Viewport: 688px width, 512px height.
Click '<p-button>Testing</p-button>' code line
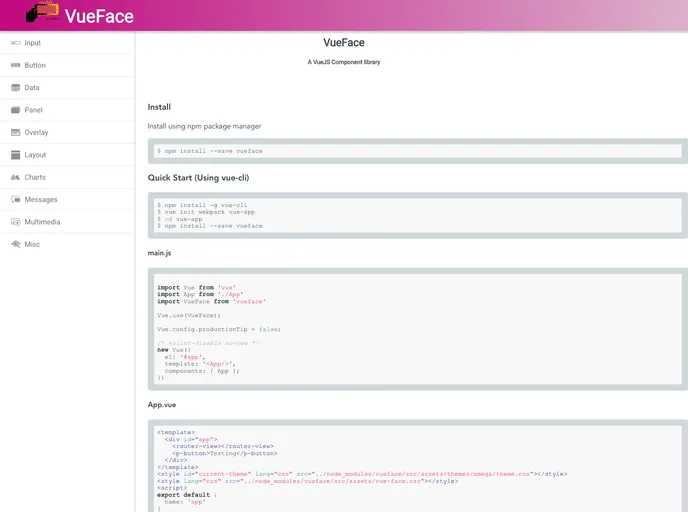225,453
